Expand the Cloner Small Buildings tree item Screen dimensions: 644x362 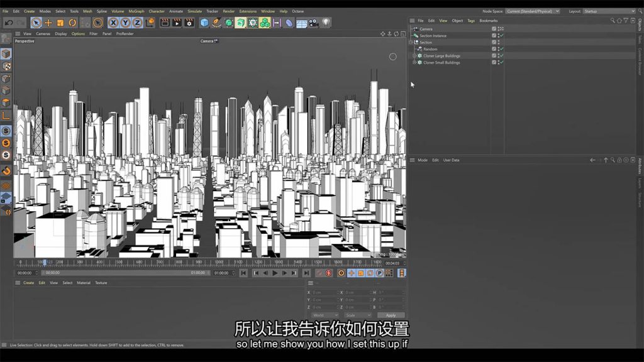tap(414, 63)
